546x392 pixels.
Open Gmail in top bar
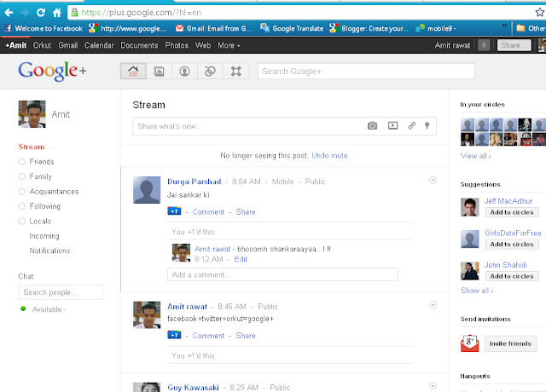click(68, 45)
